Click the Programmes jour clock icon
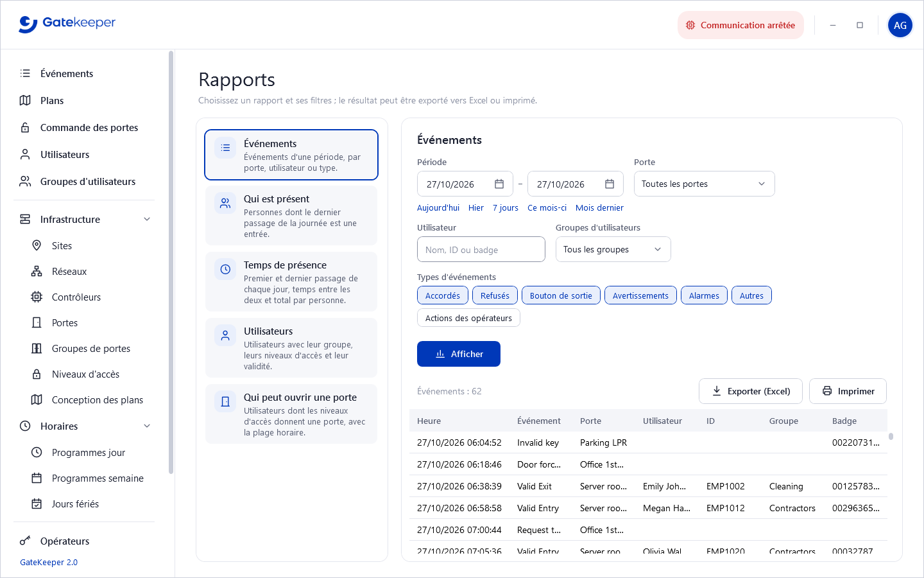This screenshot has width=924, height=578. click(37, 452)
